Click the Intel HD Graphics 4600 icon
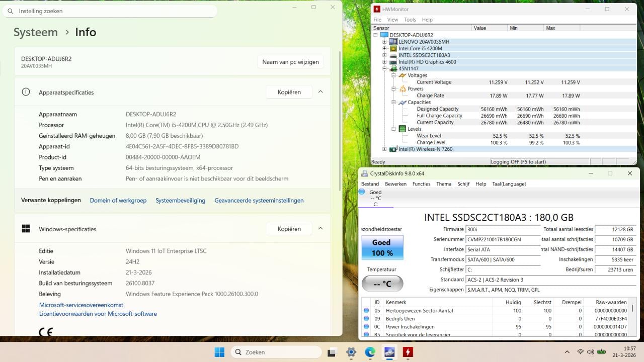Screen dimensions: 644x362 pyautogui.click(x=393, y=62)
